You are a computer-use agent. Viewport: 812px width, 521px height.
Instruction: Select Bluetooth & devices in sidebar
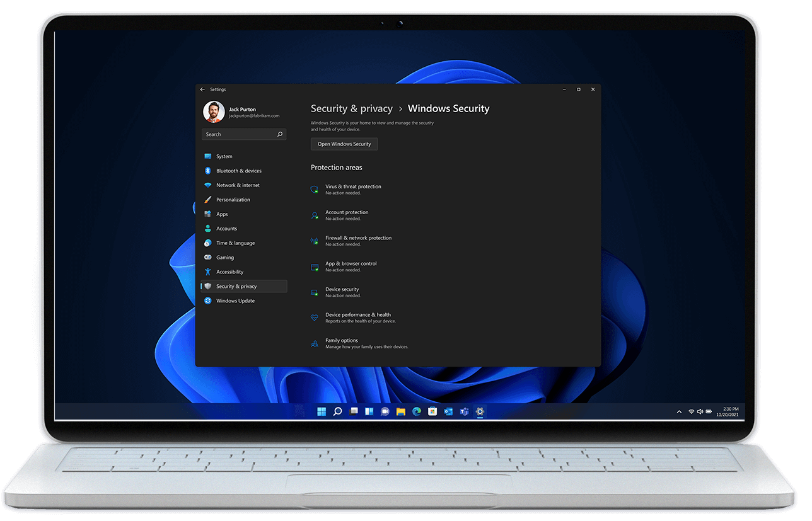238,171
